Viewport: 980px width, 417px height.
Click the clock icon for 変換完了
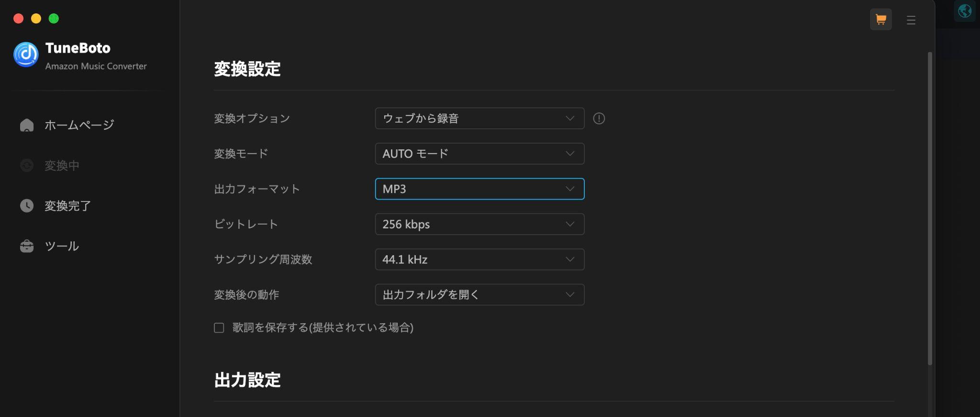tap(27, 206)
